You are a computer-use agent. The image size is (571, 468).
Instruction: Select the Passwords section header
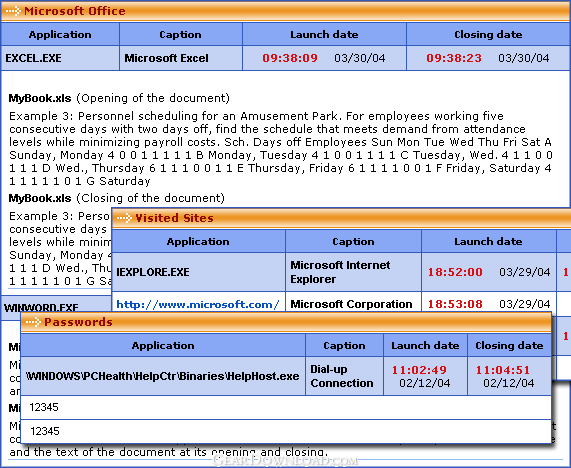[286, 322]
